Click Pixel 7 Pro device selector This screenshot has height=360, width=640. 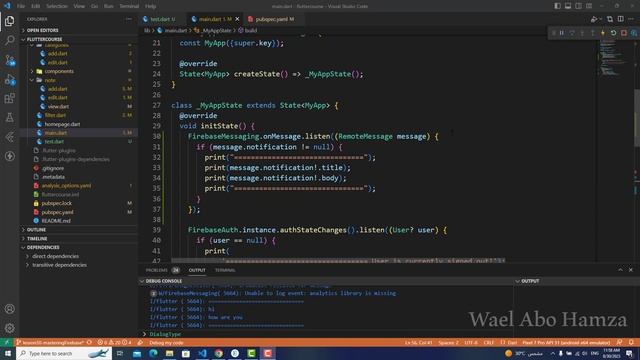566,342
